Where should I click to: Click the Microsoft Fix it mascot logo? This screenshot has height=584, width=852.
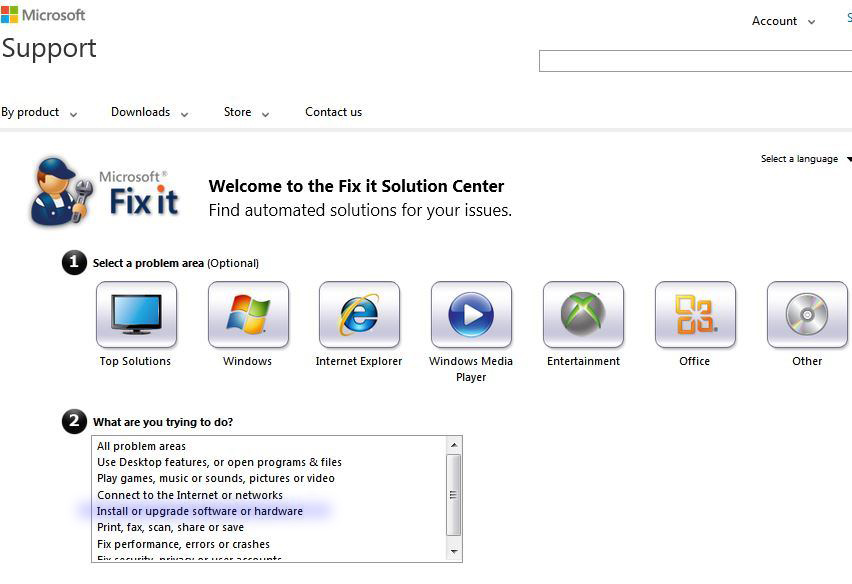pyautogui.click(x=104, y=191)
